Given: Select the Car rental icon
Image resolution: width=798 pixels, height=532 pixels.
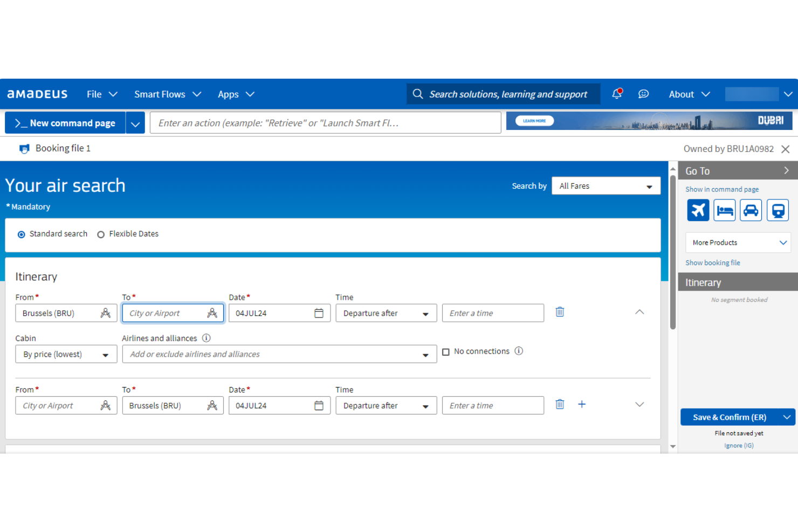Looking at the screenshot, I should 751,210.
